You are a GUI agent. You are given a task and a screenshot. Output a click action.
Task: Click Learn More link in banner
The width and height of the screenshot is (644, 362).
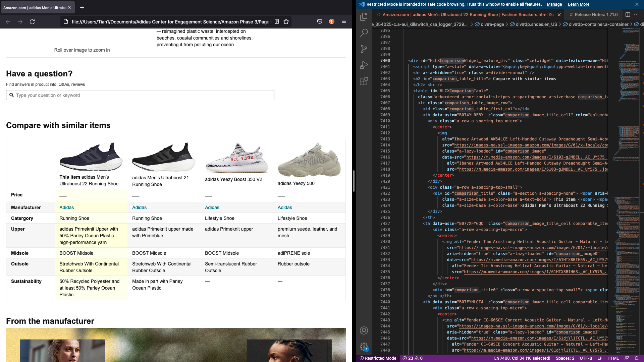[x=579, y=4]
